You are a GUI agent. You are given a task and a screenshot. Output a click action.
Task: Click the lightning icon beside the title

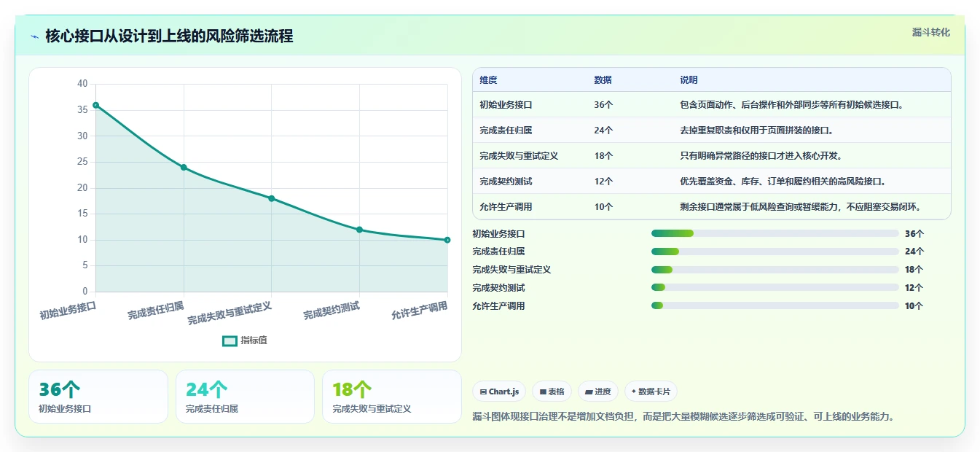[34, 36]
